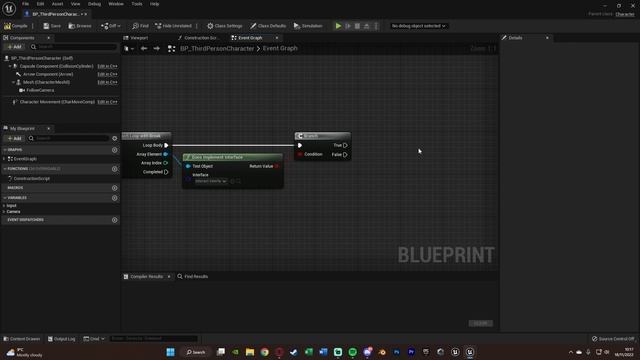The height and width of the screenshot is (360, 640).
Task: Switch to the Find Results tab
Action: (x=193, y=276)
